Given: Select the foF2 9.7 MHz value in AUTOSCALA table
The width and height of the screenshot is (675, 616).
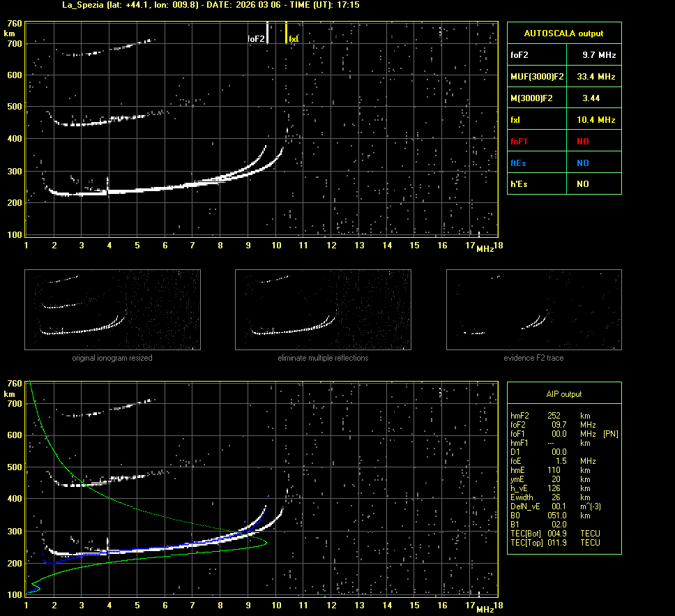Looking at the screenshot, I should pos(599,54).
